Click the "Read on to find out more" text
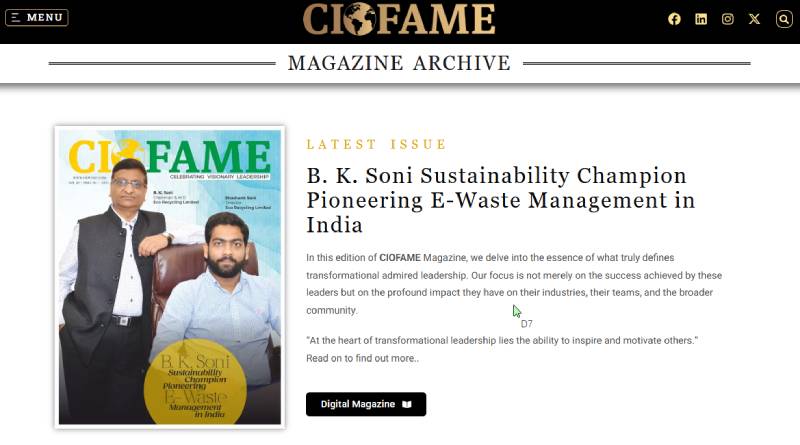The width and height of the screenshot is (800, 445). point(362,357)
